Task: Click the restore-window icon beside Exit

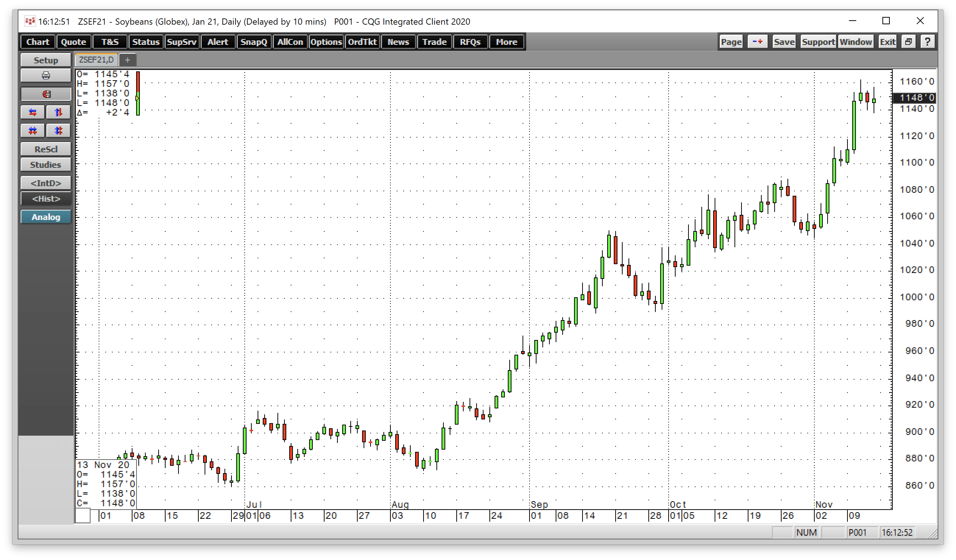Action: click(909, 42)
